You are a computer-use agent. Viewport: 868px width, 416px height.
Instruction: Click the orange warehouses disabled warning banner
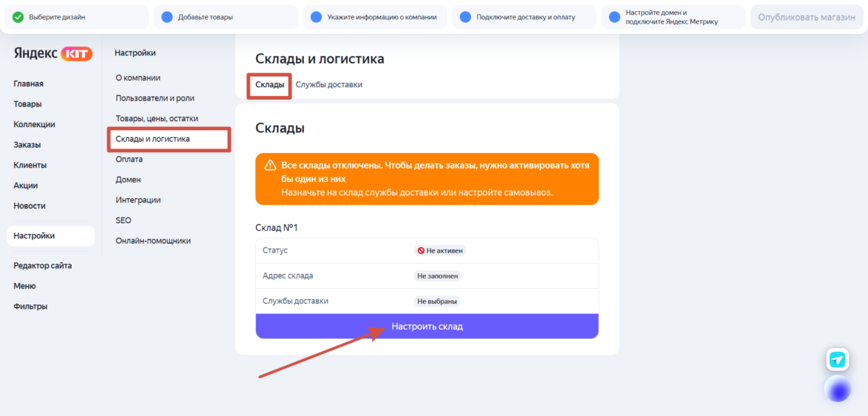point(427,179)
